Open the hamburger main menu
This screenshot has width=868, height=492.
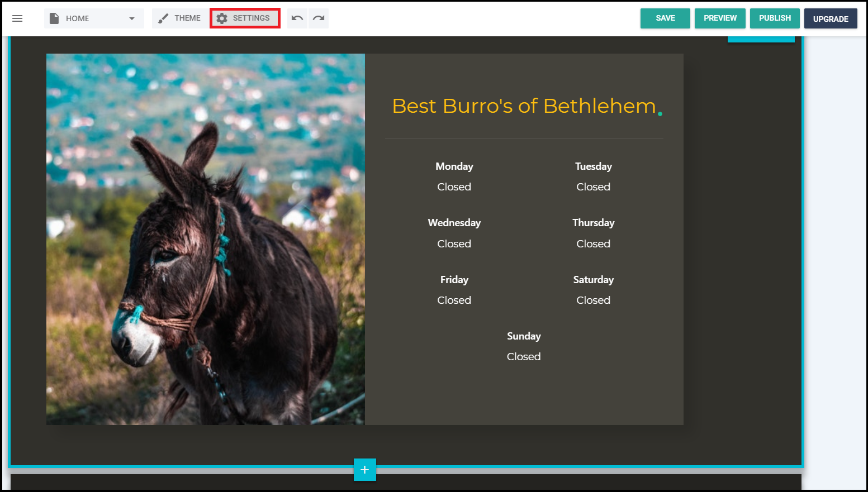(x=17, y=18)
